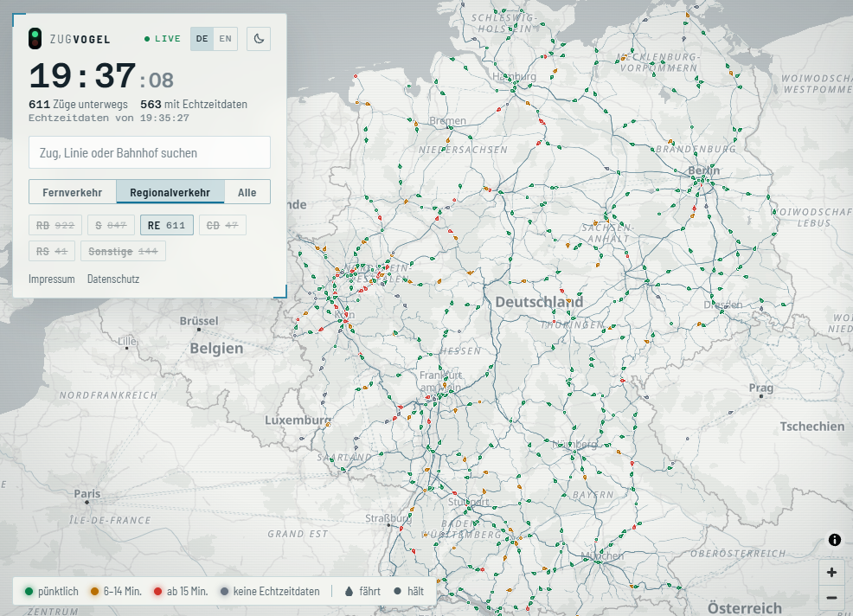The image size is (853, 616).
Task: Select the Fernverkehr tab
Action: pos(73,192)
